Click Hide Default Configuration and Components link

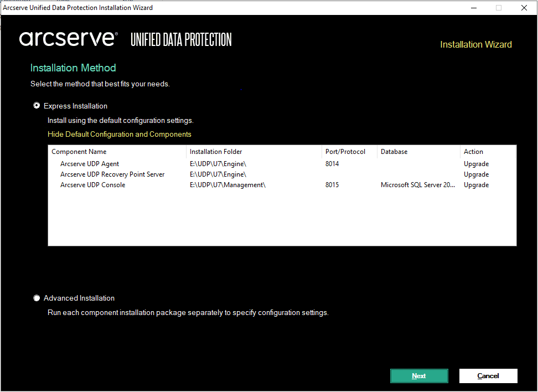tap(120, 134)
